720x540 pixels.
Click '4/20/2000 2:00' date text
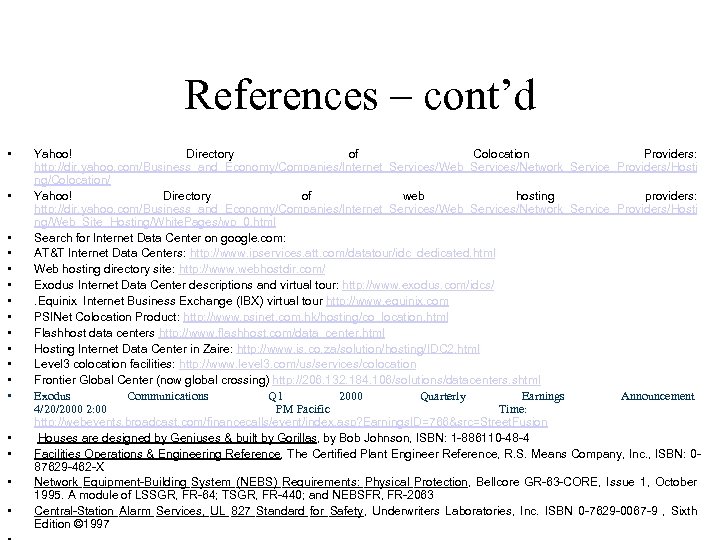[70, 409]
